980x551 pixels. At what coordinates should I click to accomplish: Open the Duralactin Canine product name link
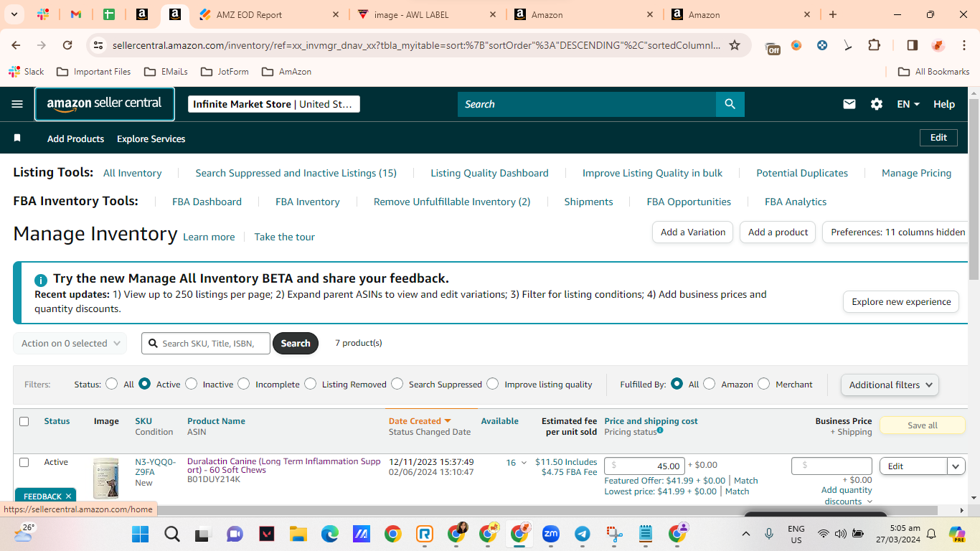284,466
